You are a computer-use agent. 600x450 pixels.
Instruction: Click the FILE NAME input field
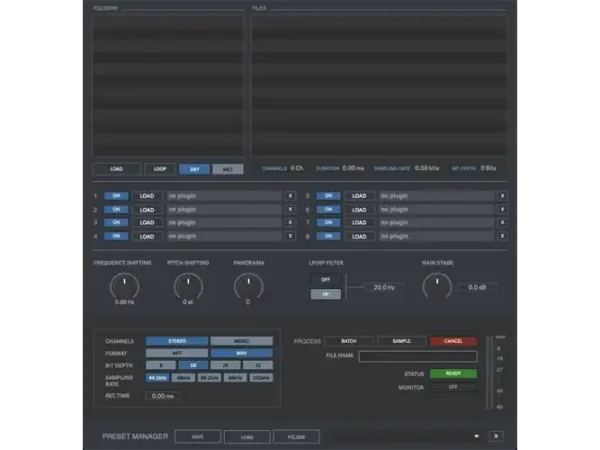tap(418, 356)
